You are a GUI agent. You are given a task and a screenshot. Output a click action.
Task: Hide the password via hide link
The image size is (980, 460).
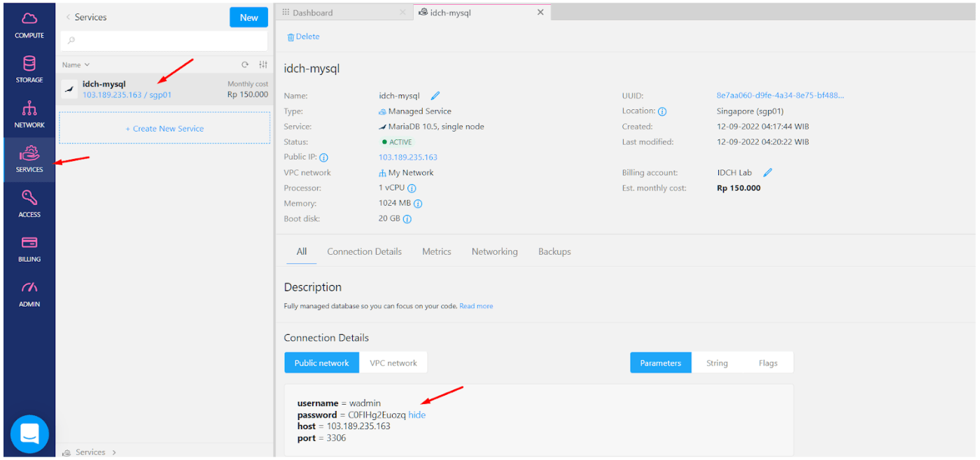(x=417, y=415)
